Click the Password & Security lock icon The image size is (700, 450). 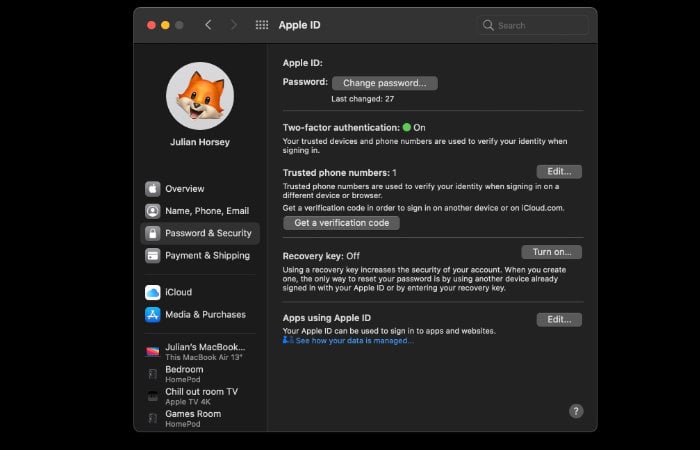coord(153,233)
